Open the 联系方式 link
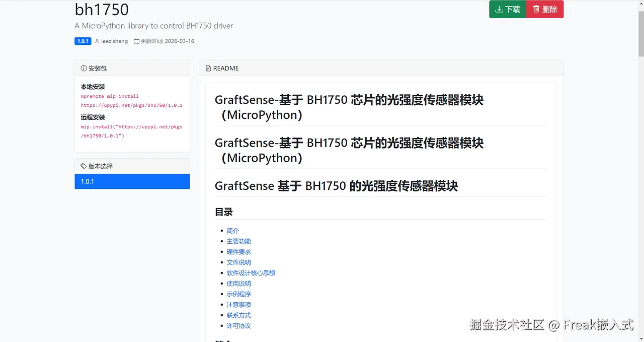The image size is (644, 342). coord(238,315)
